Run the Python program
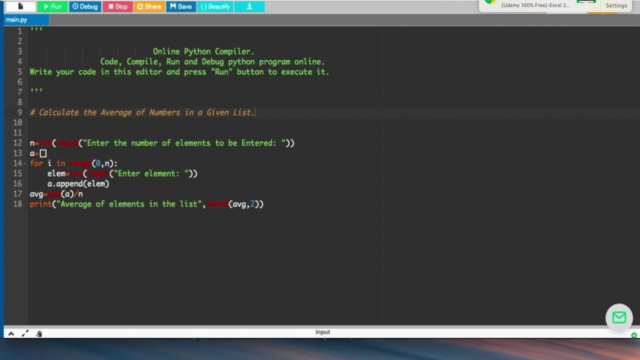Screen dimensions: 640x360 pos(53,7)
